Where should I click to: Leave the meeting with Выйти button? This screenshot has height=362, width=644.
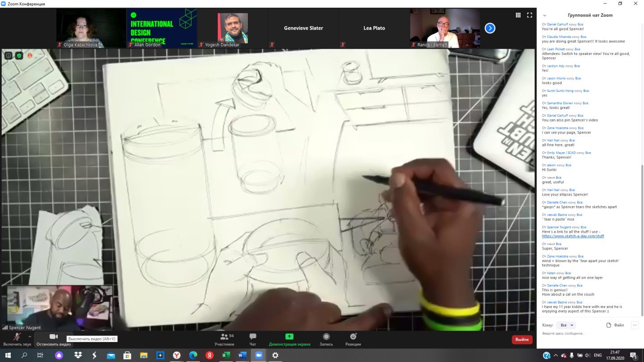[x=522, y=339]
